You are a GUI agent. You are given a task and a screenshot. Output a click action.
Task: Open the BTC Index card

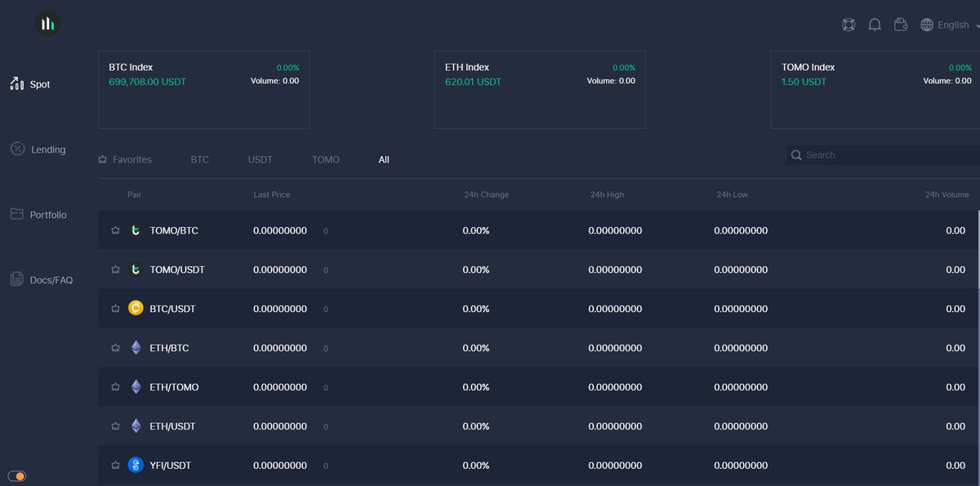point(204,90)
